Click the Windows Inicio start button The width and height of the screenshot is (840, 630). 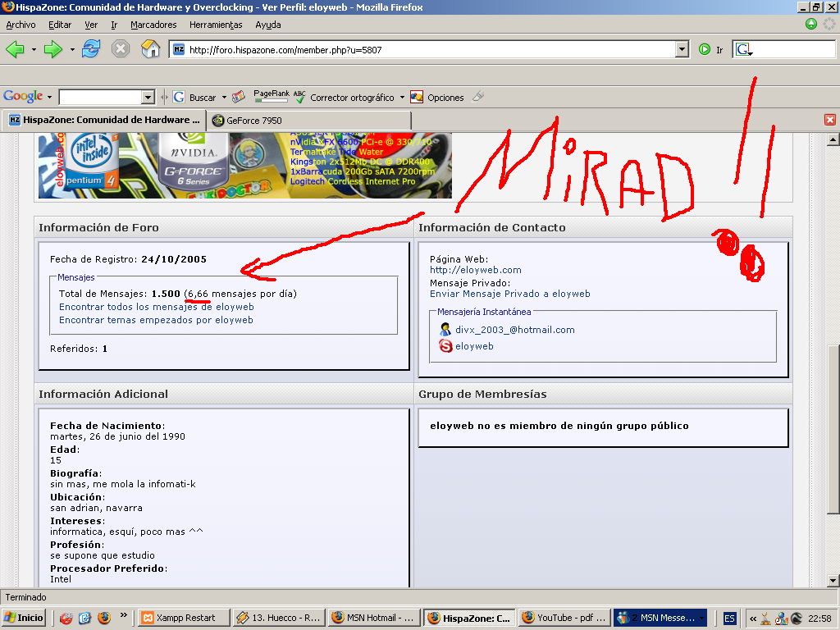(24, 618)
